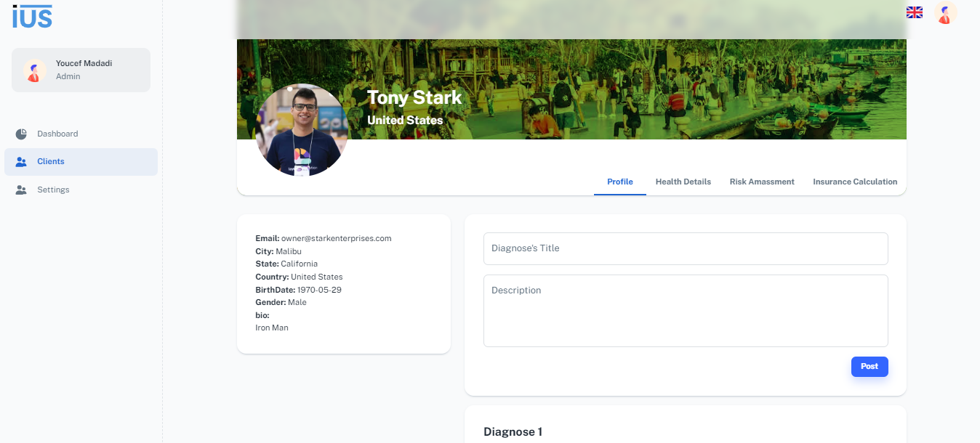
Task: Click the Settings sidebar icon
Action: (21, 190)
